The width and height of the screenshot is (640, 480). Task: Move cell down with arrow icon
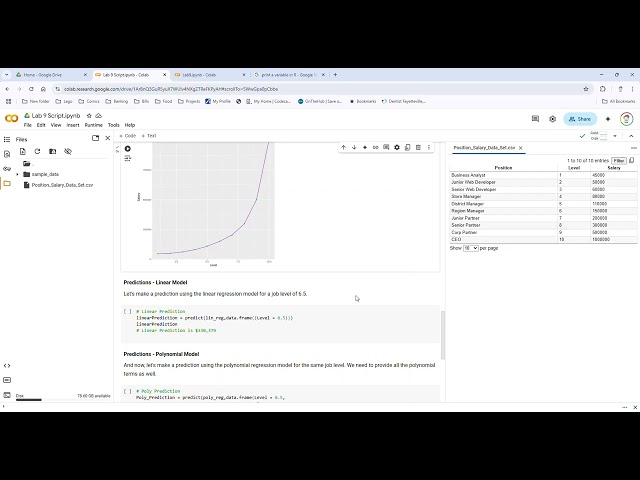354,147
